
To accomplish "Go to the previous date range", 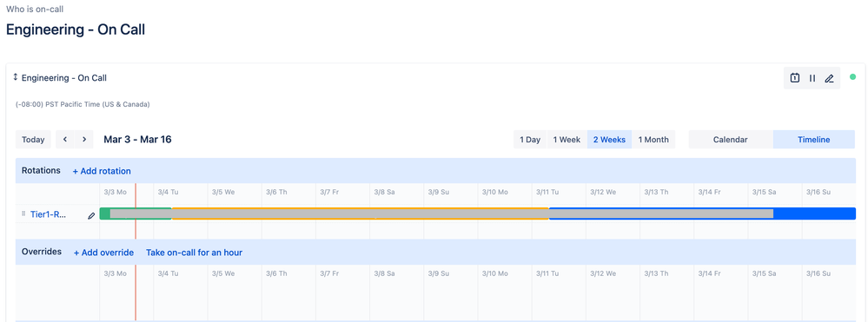I will pyautogui.click(x=65, y=140).
